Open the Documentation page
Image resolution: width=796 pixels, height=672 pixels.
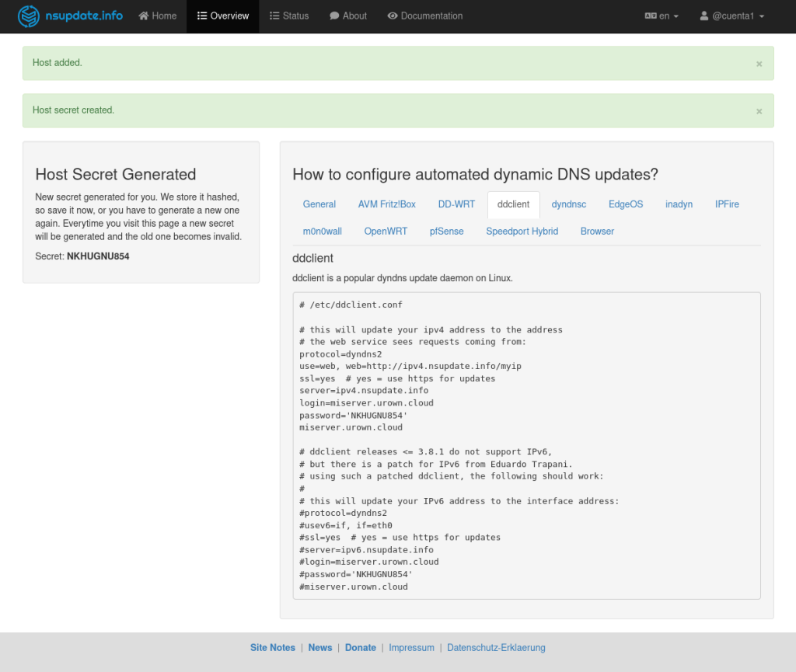click(x=424, y=16)
